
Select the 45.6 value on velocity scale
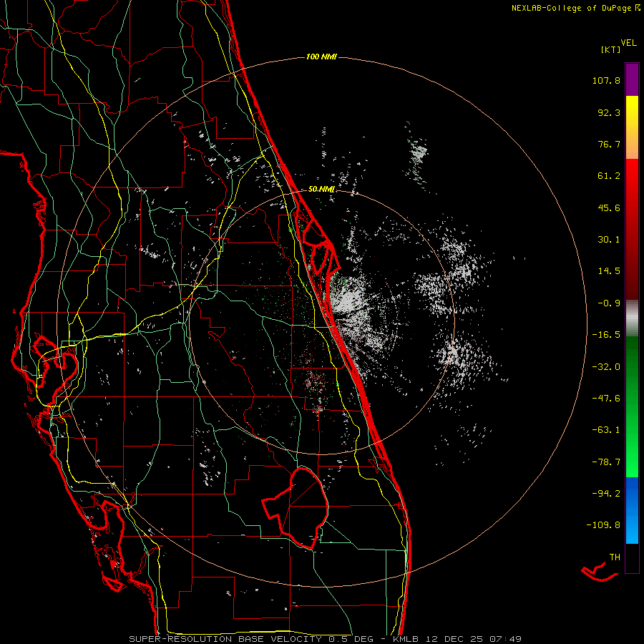[609, 208]
